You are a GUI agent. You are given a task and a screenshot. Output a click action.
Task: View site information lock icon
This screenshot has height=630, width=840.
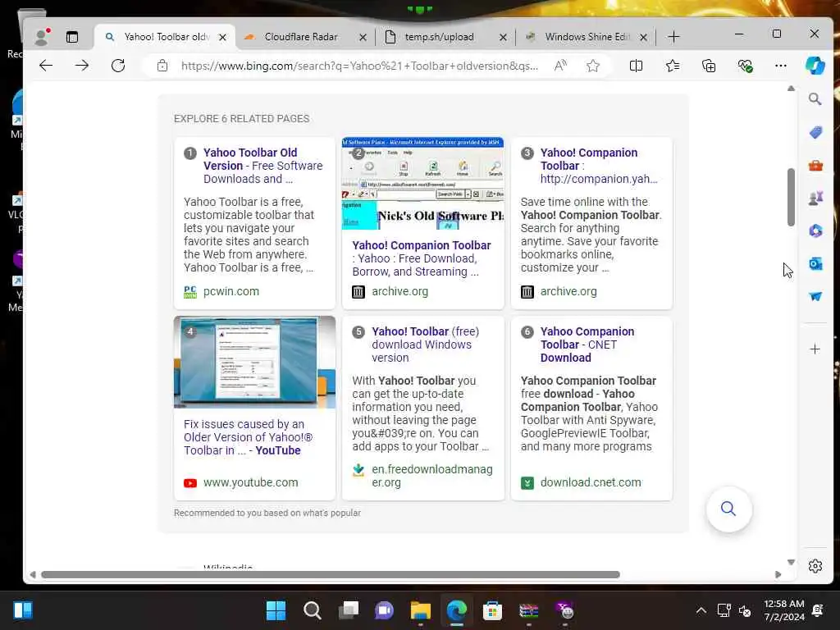[x=162, y=66]
